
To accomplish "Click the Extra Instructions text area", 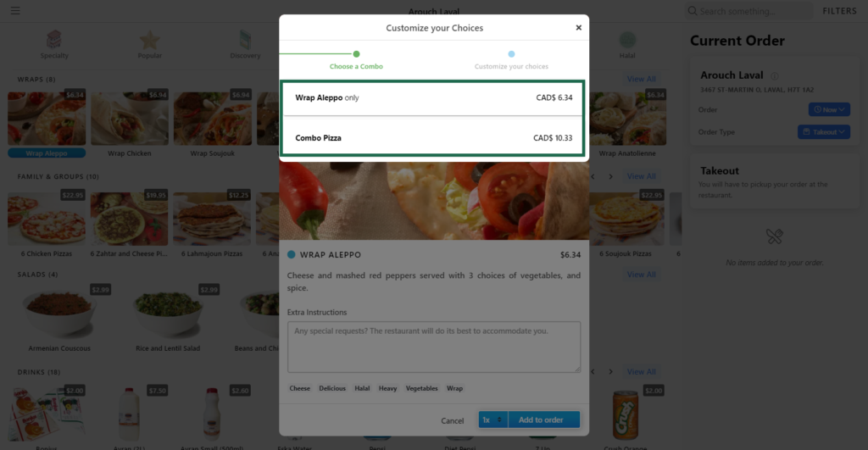I will (x=434, y=347).
